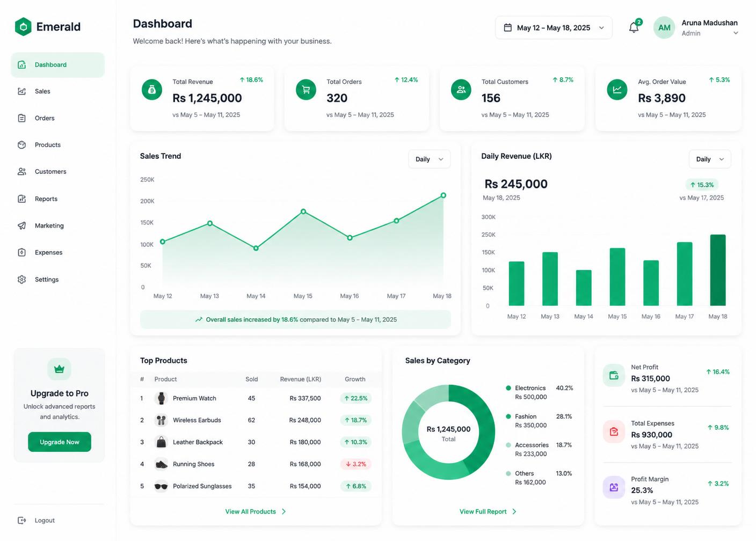Click the Total Orders cart icon
The image size is (756, 541).
click(x=306, y=90)
